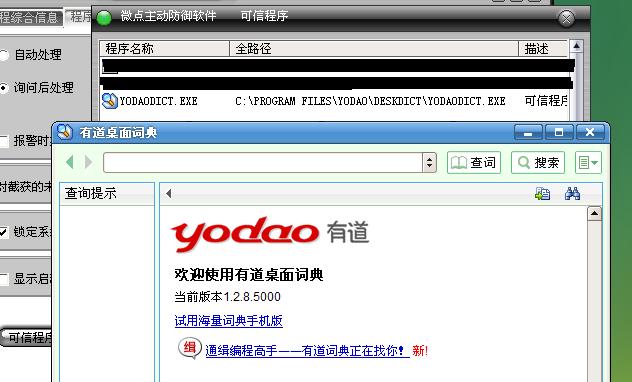This screenshot has width=632, height=382.
Task: Minimize the 有道桌面词典 window
Action: coord(528,132)
